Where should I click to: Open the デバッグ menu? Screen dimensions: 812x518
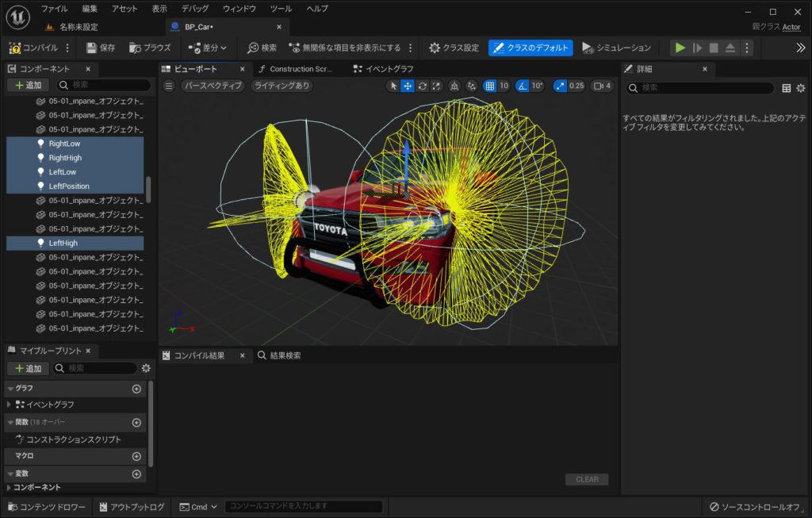tap(195, 9)
